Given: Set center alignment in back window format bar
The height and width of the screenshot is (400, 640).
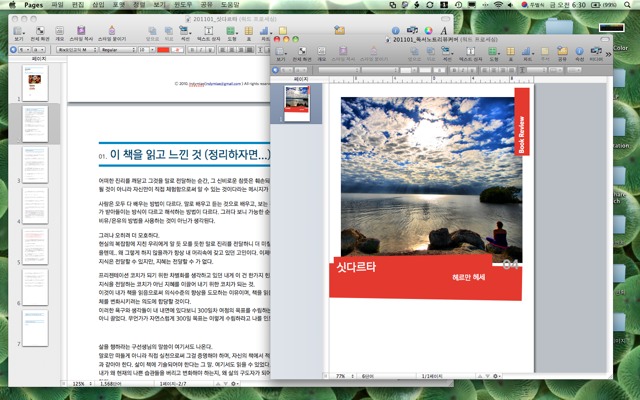Looking at the screenshot, I should pos(231,49).
